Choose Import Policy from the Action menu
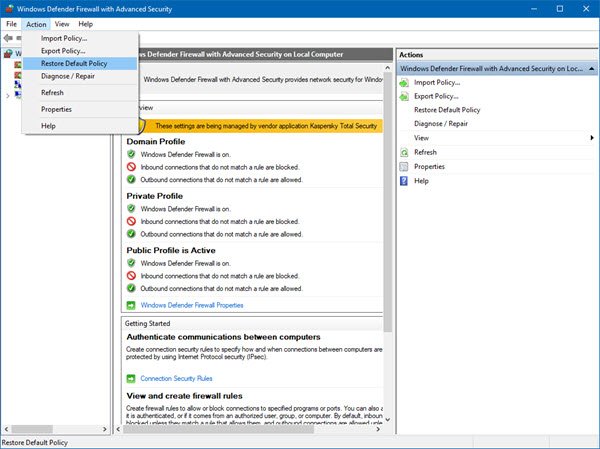The image size is (600, 449). [x=80, y=38]
